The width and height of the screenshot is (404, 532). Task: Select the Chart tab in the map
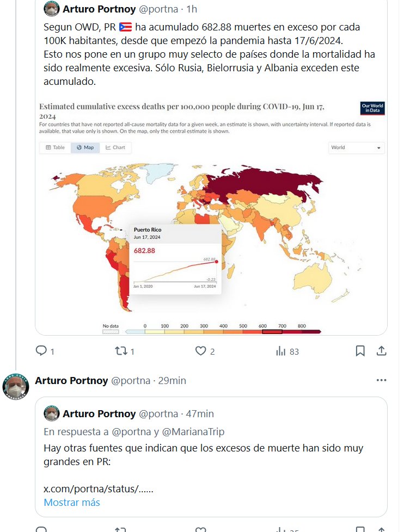point(115,147)
